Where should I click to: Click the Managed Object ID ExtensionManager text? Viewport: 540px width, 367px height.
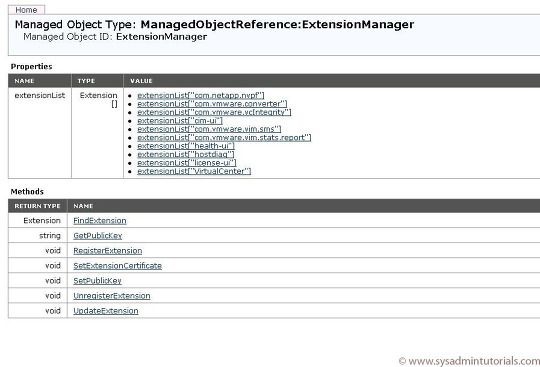pyautogui.click(x=115, y=37)
